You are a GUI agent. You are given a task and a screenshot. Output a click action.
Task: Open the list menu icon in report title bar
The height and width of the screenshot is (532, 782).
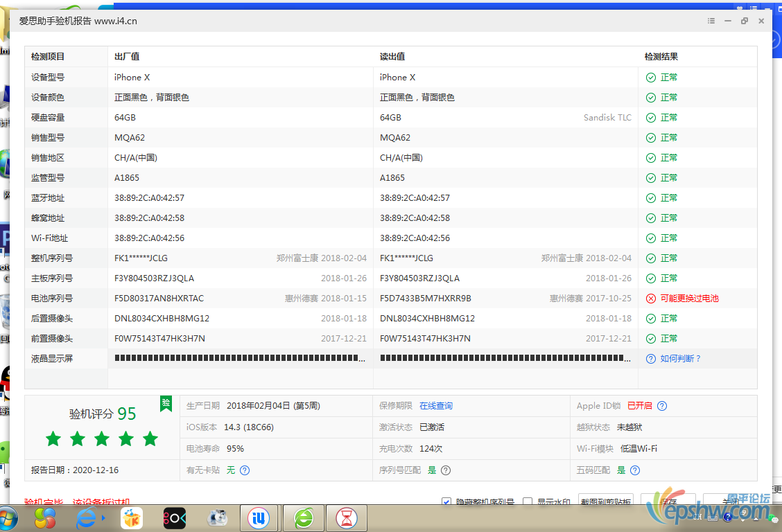[x=711, y=21]
